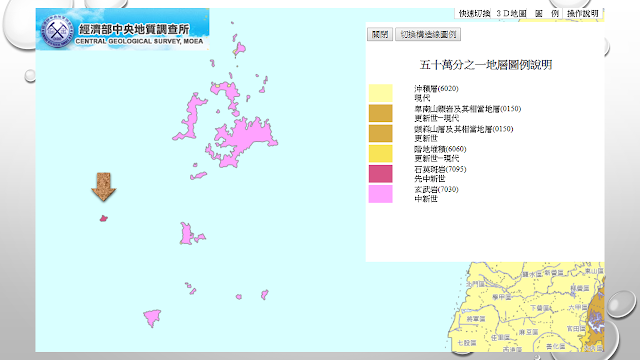Click the small dark-pink quartz porphyry island

point(104,219)
